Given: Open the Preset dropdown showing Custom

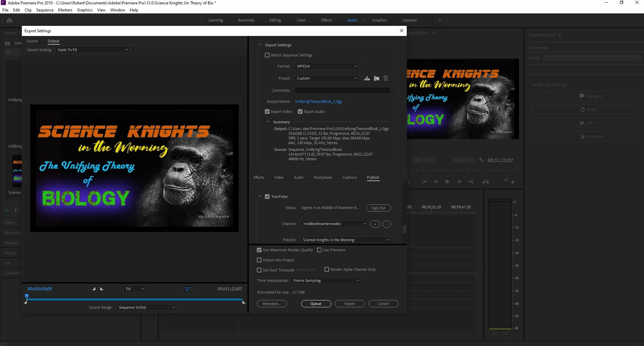Looking at the screenshot, I should pos(327,78).
